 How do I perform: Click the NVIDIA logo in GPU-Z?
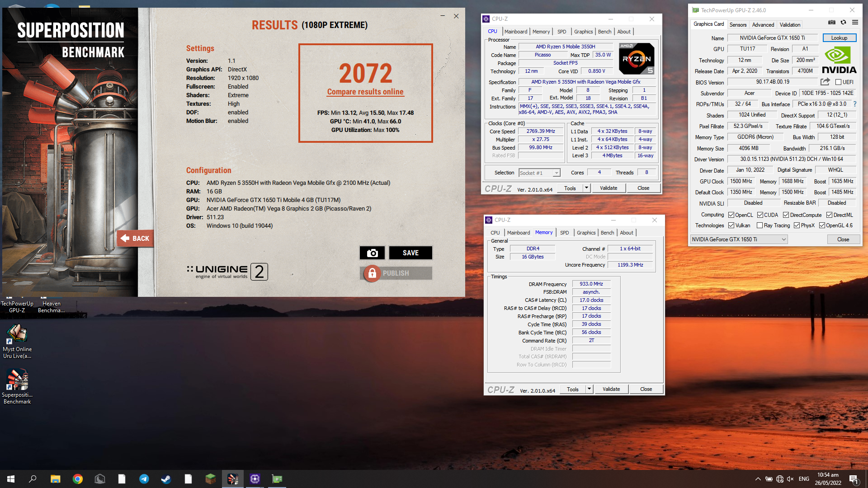point(839,61)
